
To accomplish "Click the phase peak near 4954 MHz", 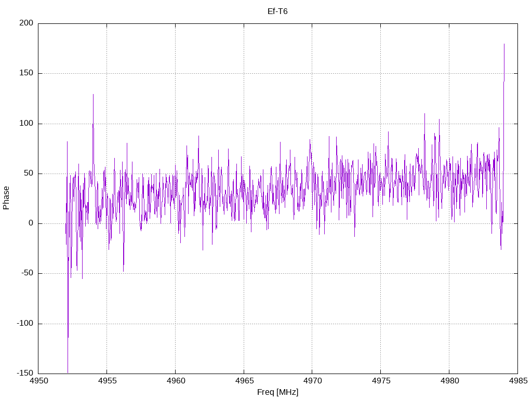I will pyautogui.click(x=93, y=95).
